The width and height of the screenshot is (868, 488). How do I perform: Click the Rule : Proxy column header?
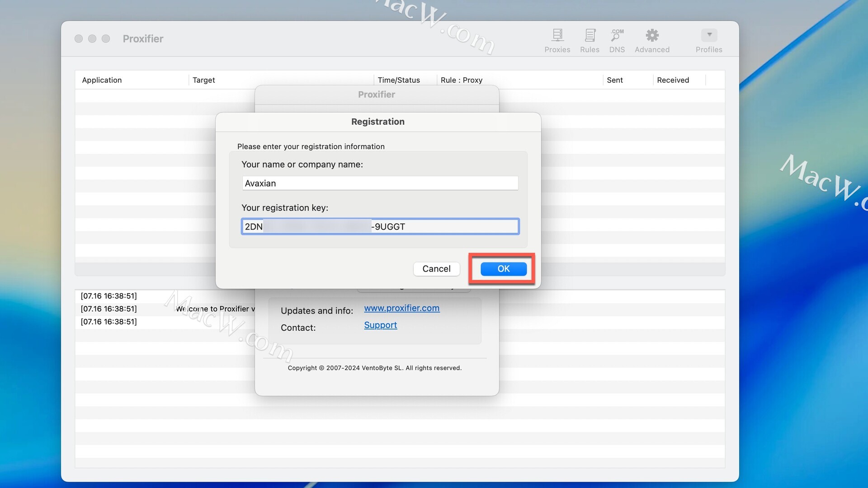coord(462,80)
